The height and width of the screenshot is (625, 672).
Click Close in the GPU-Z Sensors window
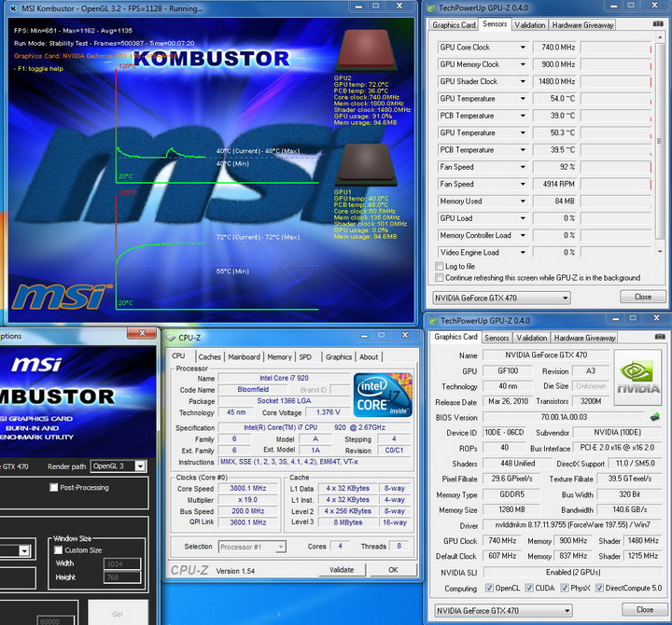click(x=643, y=297)
